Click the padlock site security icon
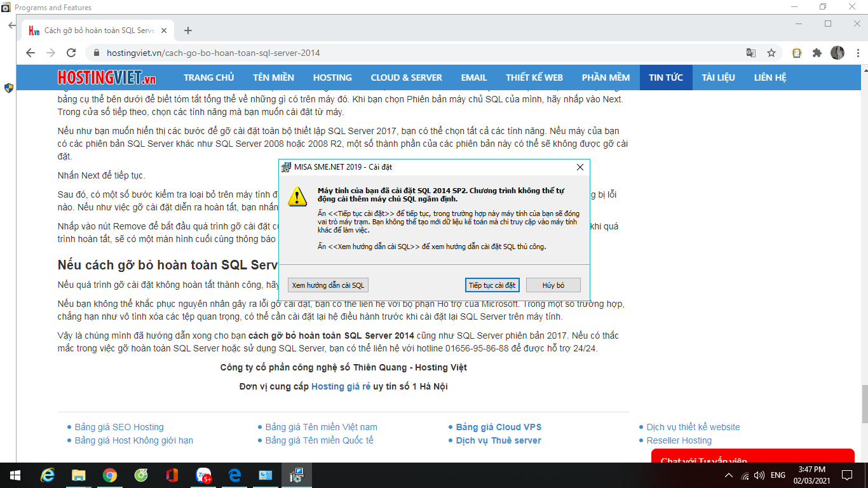This screenshot has width=868, height=488. pyautogui.click(x=97, y=53)
